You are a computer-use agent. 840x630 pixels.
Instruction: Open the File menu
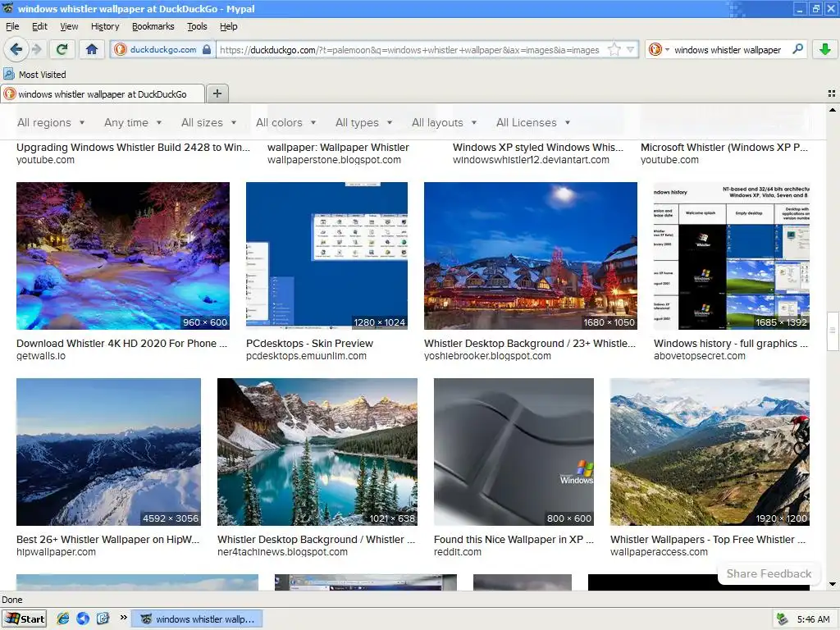point(12,26)
